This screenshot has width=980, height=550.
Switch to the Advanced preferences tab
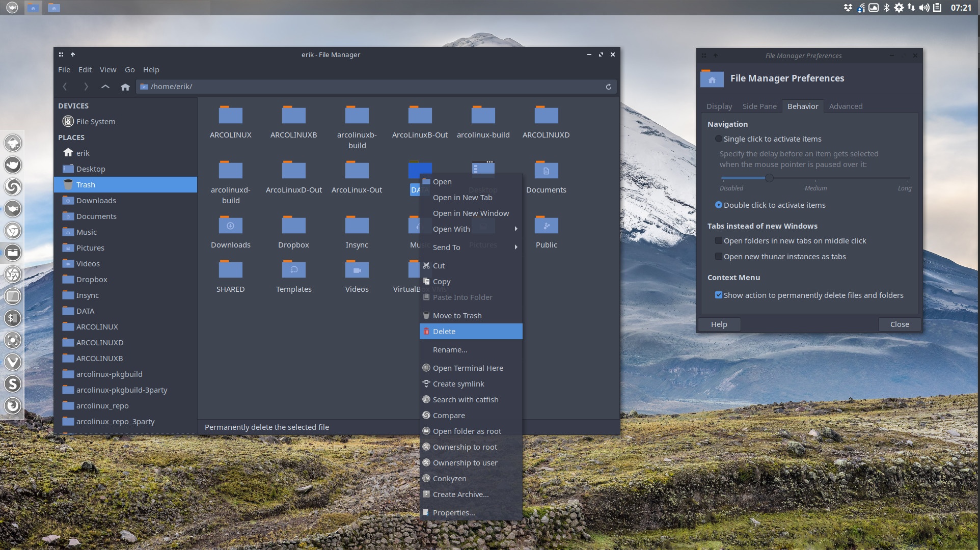(x=846, y=106)
